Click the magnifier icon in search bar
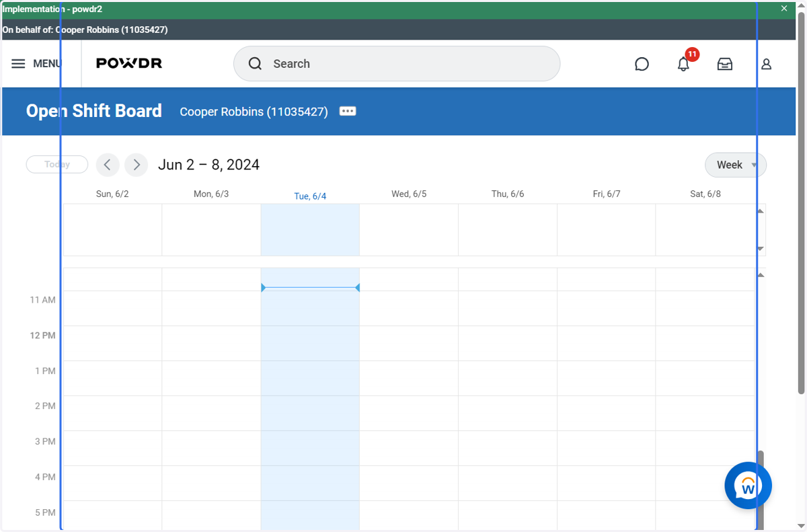This screenshot has height=532, width=807. tap(255, 64)
